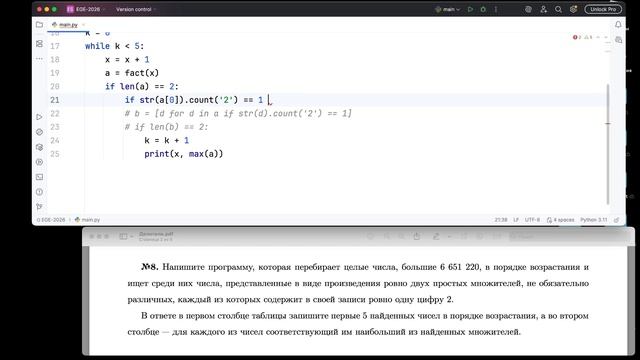This screenshot has width=640, height=360.
Task: Open the Python Console layers icon
Action: tap(39, 147)
